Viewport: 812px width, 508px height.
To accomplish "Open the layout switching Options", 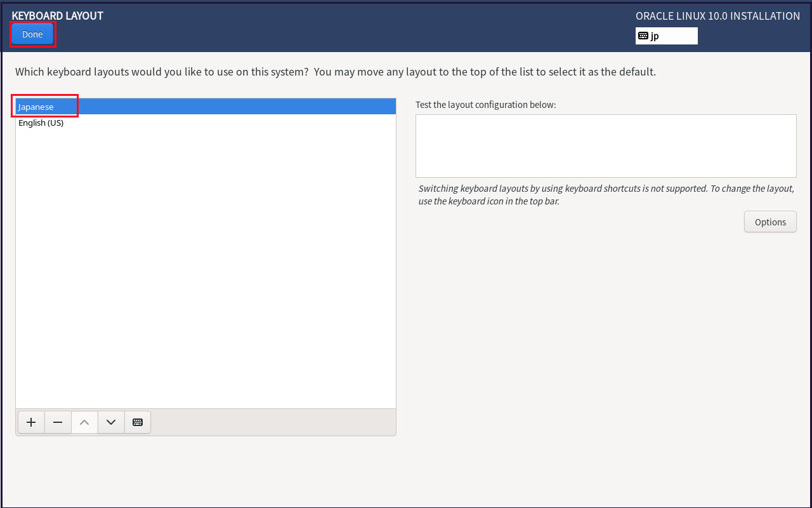I will [770, 222].
